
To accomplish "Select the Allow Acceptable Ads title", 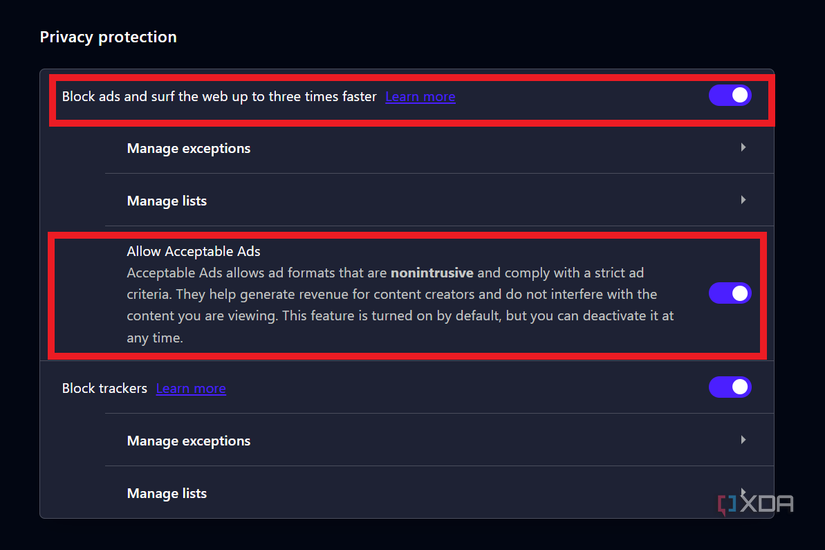I will click(x=194, y=252).
